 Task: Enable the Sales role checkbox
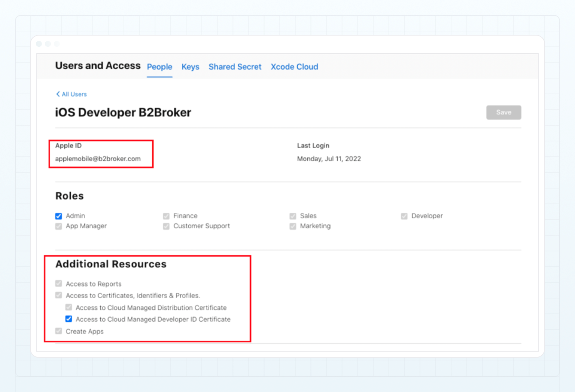click(x=293, y=216)
